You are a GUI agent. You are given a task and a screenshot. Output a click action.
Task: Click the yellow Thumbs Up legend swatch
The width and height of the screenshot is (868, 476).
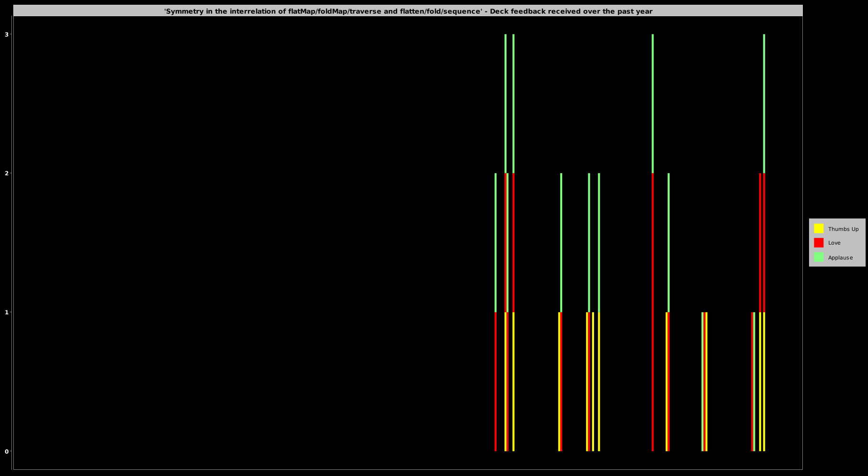pyautogui.click(x=819, y=228)
